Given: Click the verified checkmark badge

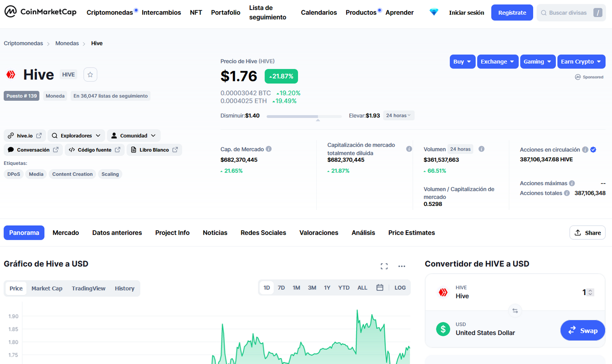Looking at the screenshot, I should tap(593, 150).
